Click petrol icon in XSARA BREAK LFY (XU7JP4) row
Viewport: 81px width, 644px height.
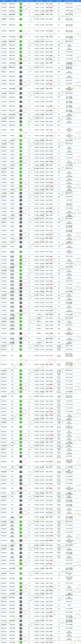(x=21, y=271)
